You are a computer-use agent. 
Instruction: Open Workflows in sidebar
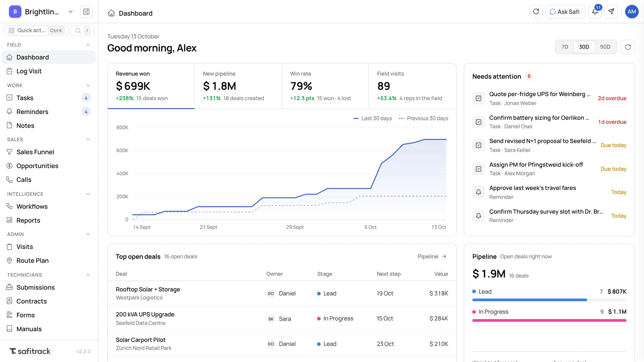pos(49,206)
